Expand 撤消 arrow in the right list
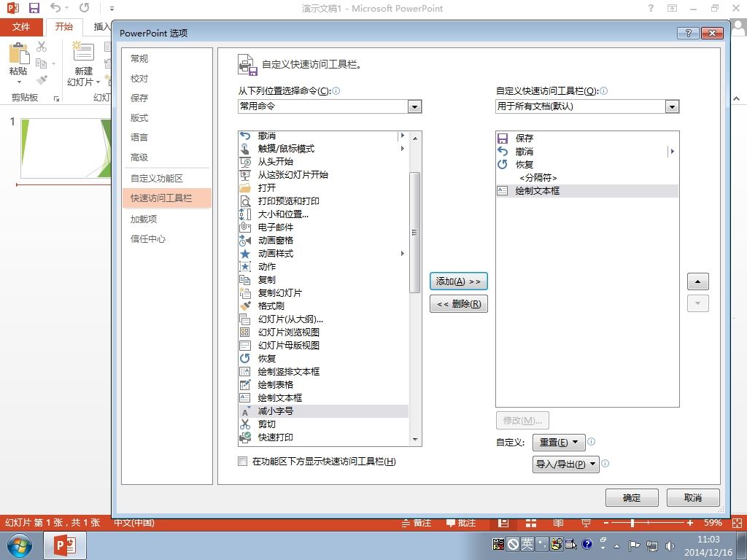 click(672, 152)
